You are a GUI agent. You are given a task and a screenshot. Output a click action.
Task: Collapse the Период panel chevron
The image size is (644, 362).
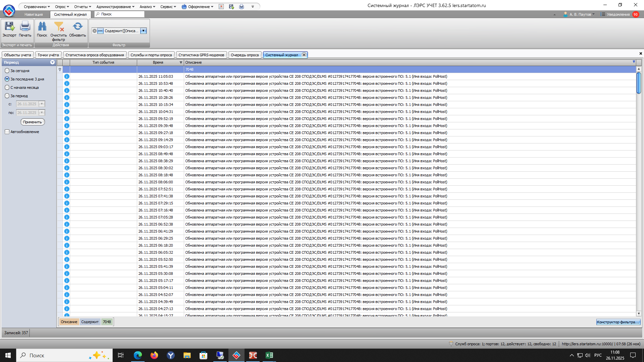point(52,62)
